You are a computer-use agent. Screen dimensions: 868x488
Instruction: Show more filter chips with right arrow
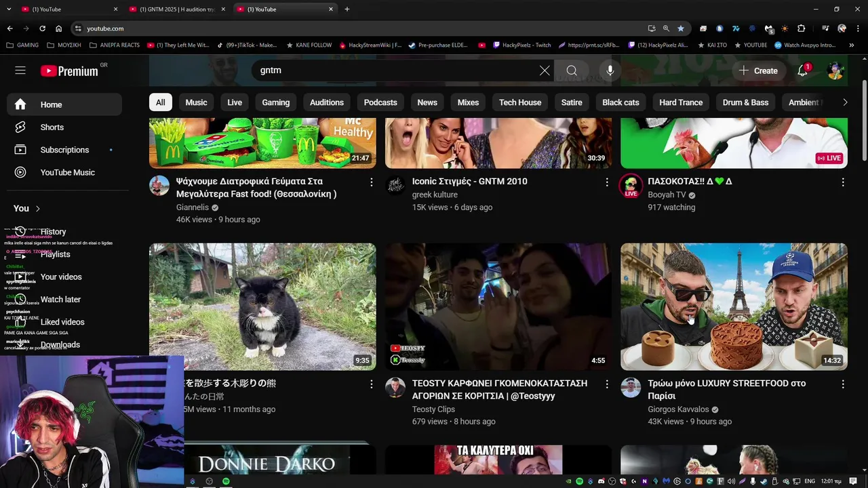(844, 102)
